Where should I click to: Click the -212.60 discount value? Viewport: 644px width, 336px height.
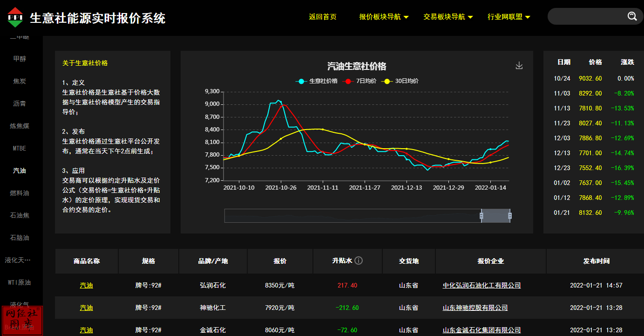pos(347,308)
